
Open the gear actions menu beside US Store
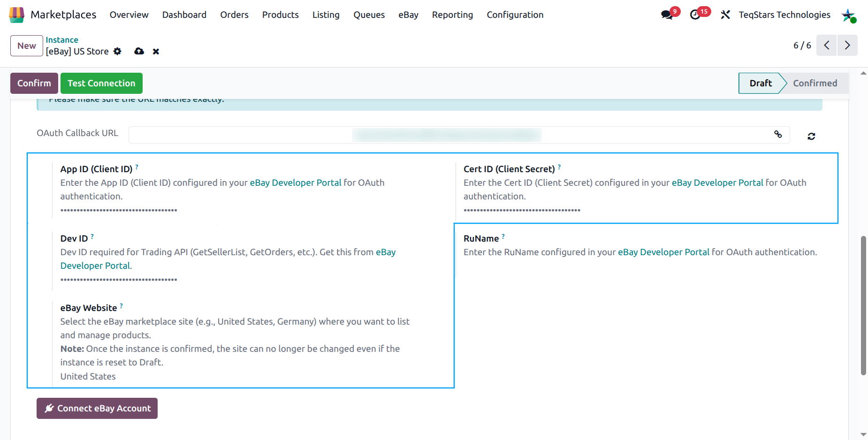click(x=117, y=51)
